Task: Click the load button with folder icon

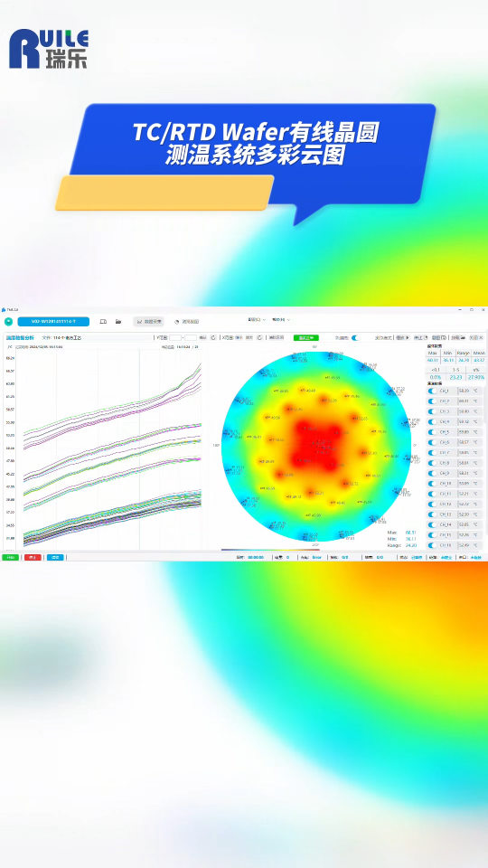Action: click(458, 337)
